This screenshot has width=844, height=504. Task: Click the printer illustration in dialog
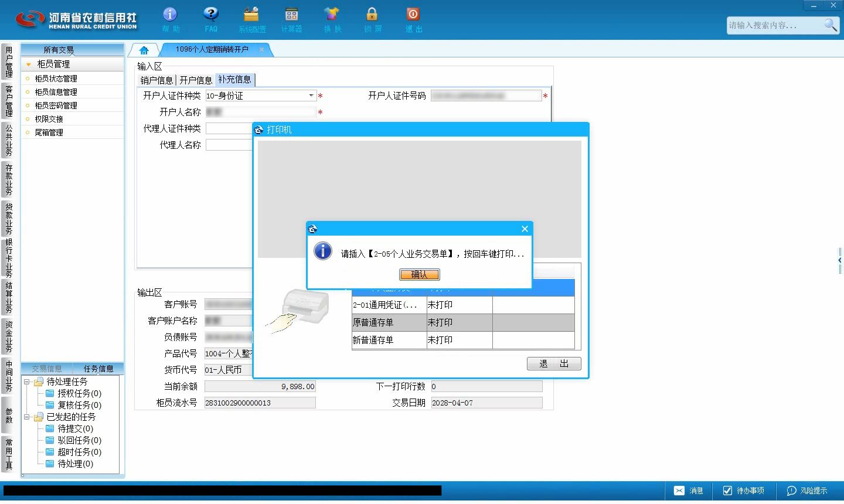pyautogui.click(x=298, y=311)
